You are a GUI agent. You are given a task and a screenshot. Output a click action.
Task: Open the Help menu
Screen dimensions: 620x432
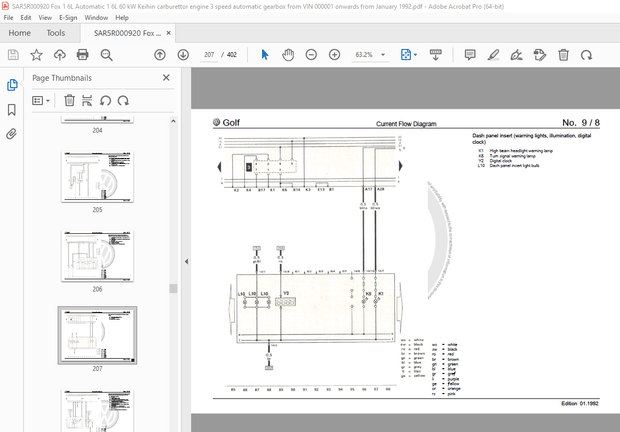122,18
